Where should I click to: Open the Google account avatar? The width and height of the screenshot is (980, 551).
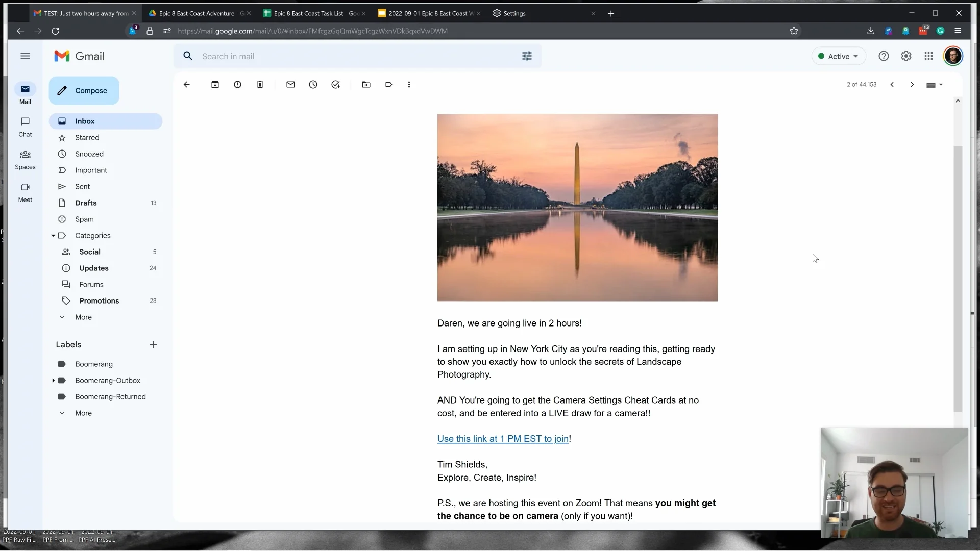tap(953, 56)
